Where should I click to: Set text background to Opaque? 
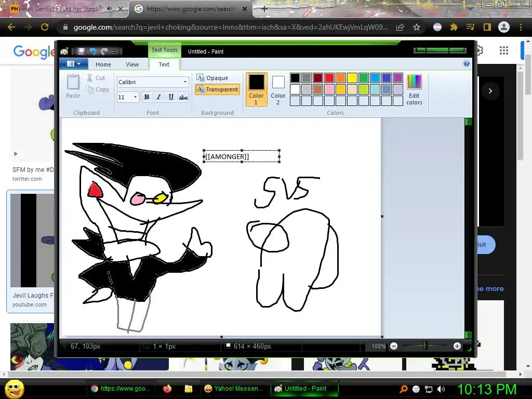click(x=212, y=78)
